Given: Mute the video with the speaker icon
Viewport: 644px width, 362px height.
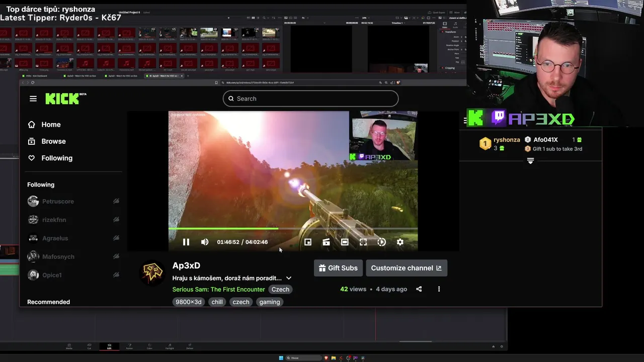Looking at the screenshot, I should tap(205, 242).
